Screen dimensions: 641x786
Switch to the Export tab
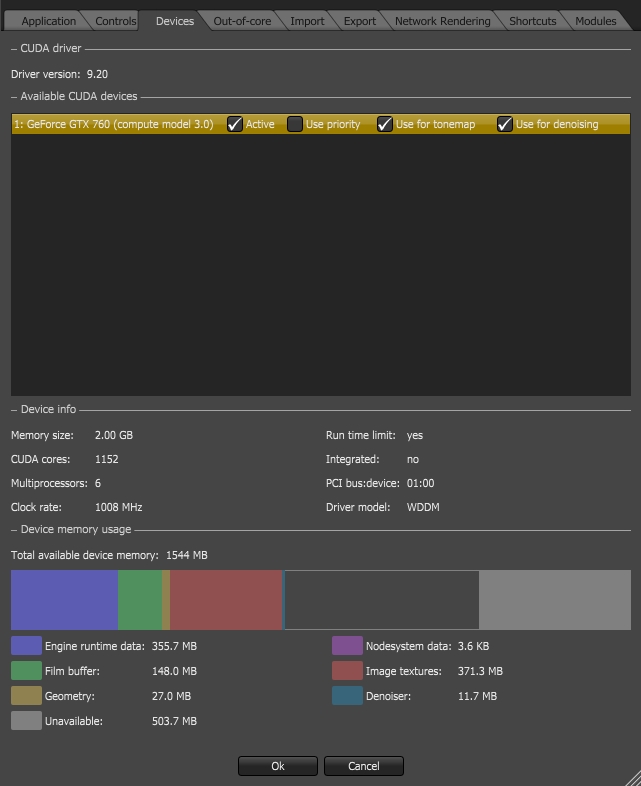click(359, 21)
